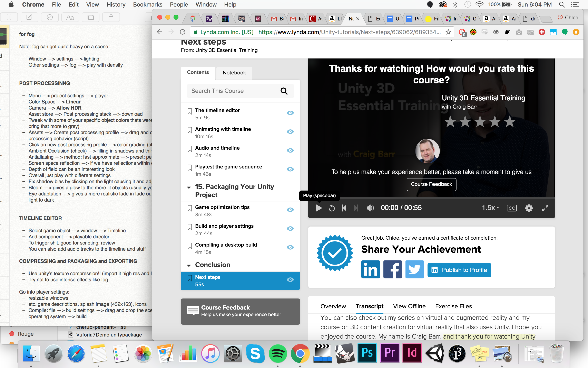This screenshot has height=368, width=588.
Task: Click the fifth rating star
Action: coord(510,121)
